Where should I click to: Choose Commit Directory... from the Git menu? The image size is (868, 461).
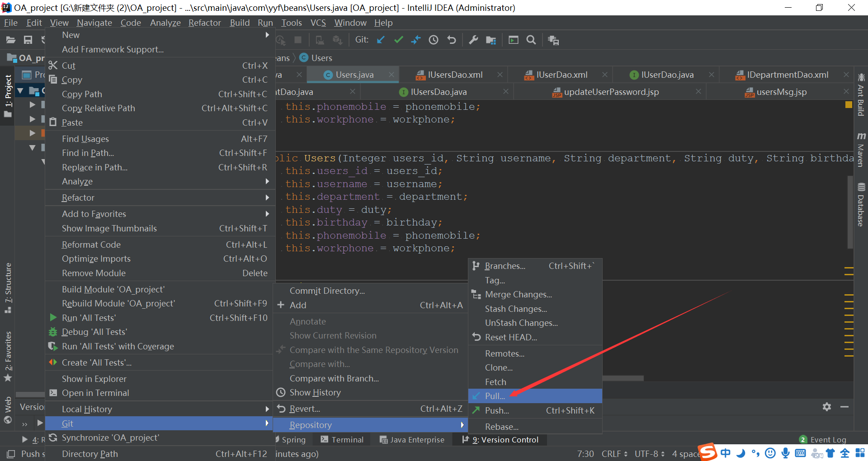point(370,291)
